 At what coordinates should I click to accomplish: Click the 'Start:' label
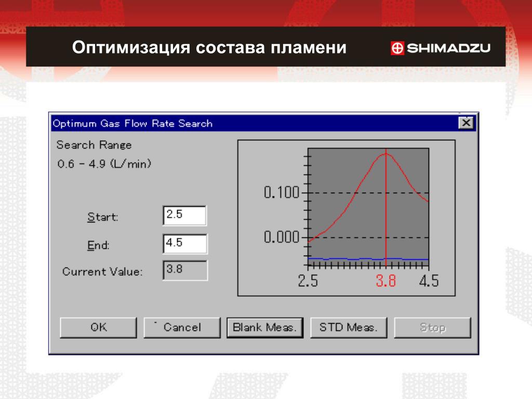[x=102, y=217]
